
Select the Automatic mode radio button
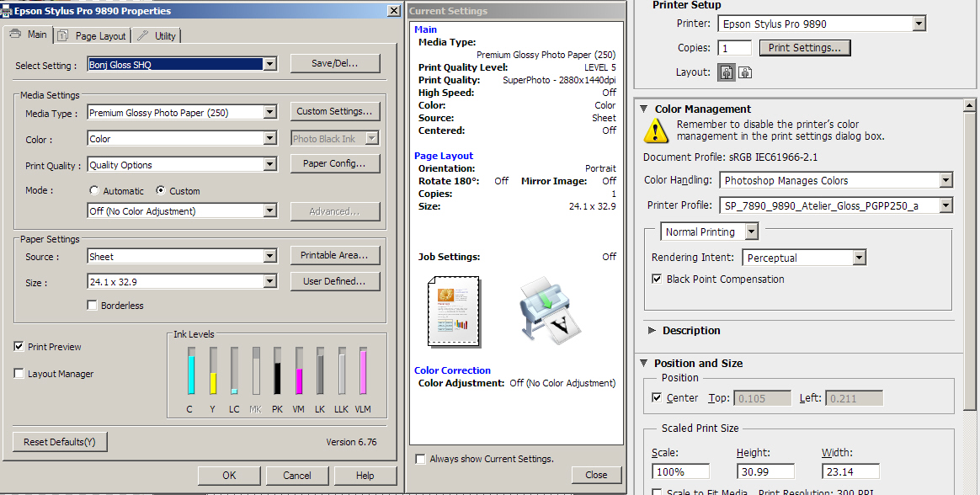click(93, 191)
